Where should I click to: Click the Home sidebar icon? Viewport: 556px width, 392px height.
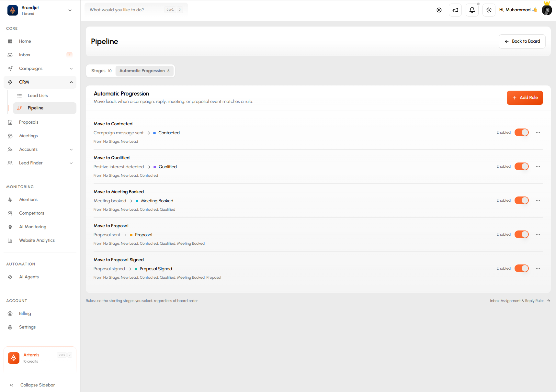click(10, 41)
